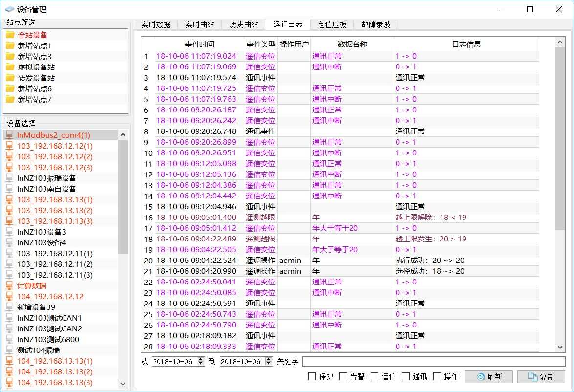This screenshot has height=392, width=574.
Task: Enable the 保护 filter checkbox
Action: pos(312,376)
